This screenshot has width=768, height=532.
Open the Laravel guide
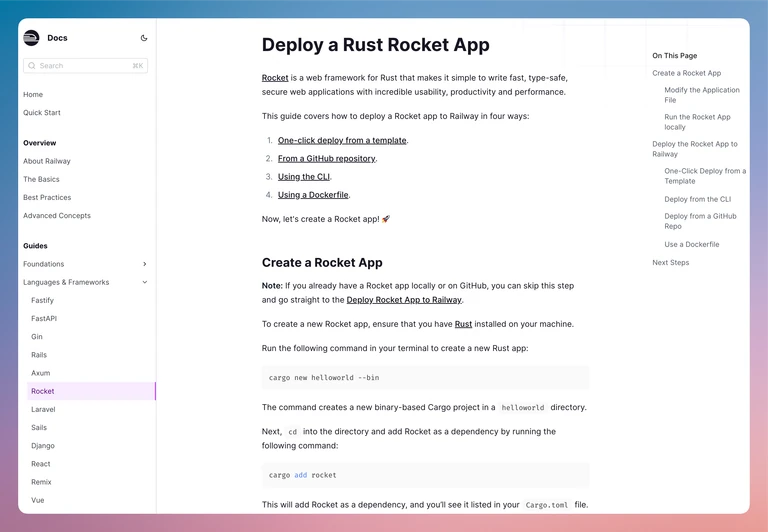coord(43,410)
